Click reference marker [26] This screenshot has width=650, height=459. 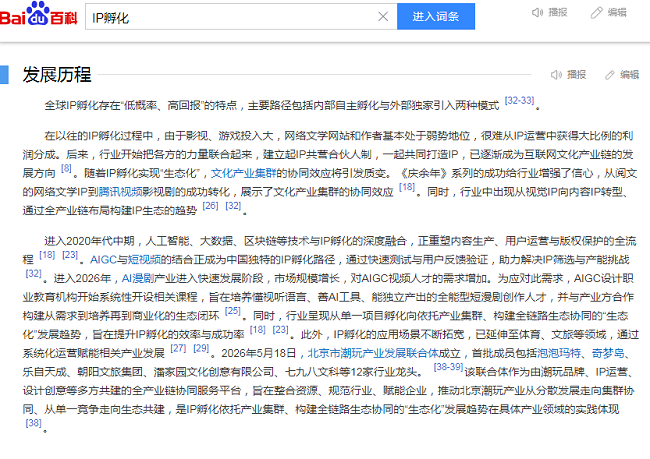pyautogui.click(x=210, y=206)
